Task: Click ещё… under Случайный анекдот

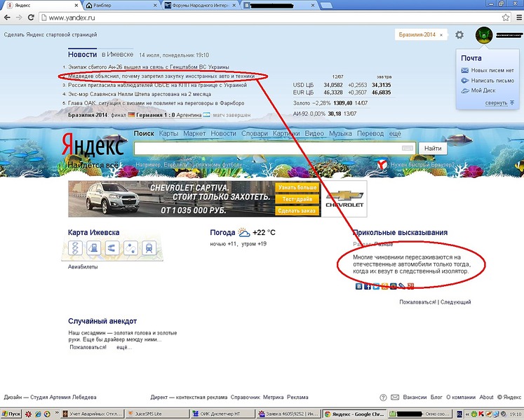Action: (x=124, y=348)
